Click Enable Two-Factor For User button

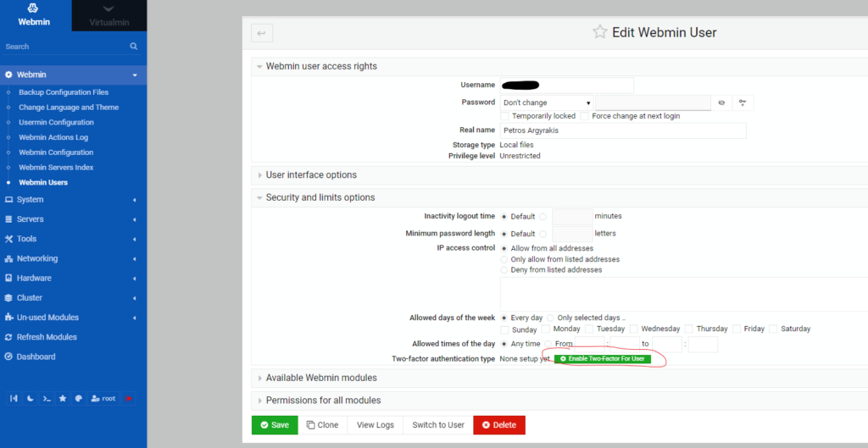[603, 359]
